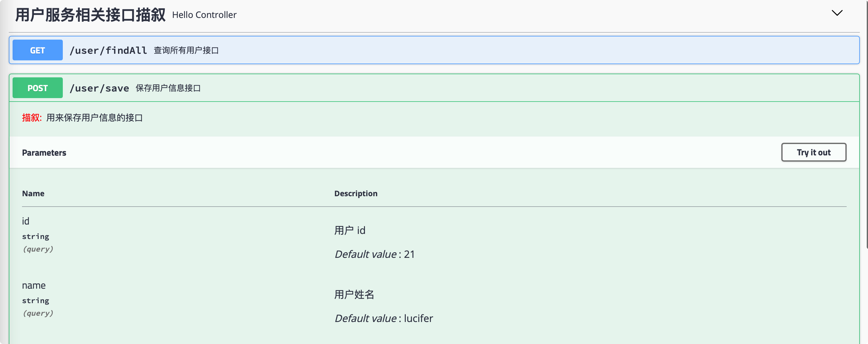This screenshot has height=344, width=868.
Task: Click the Description column header
Action: [x=356, y=194]
